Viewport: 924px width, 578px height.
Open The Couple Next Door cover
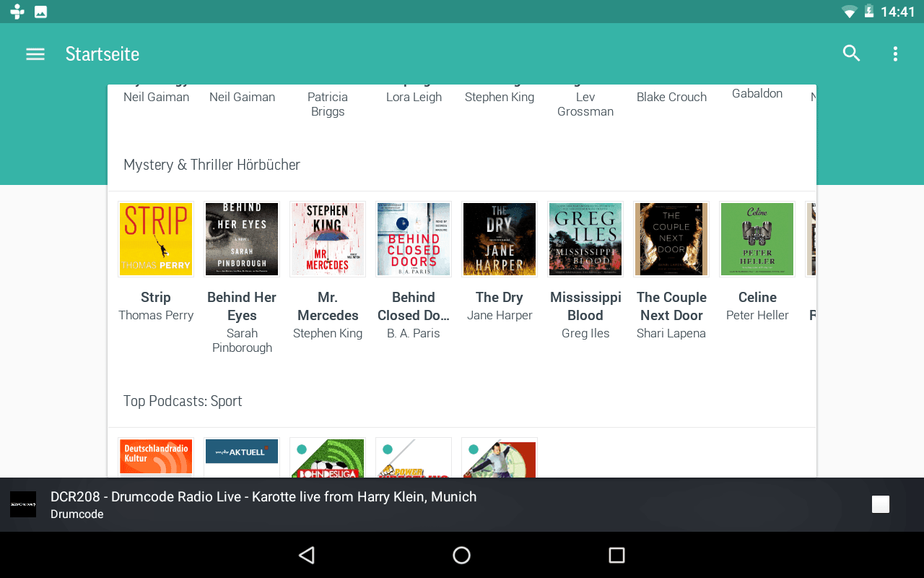pos(671,239)
